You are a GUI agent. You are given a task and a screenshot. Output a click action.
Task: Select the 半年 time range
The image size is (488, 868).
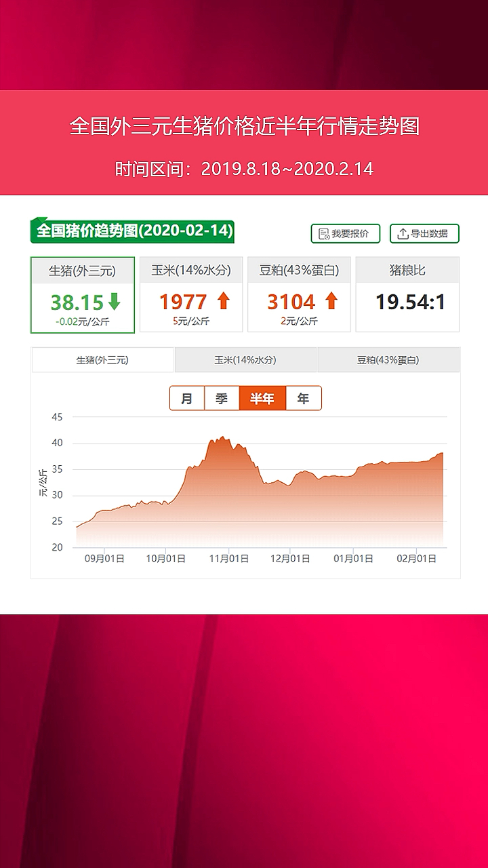262,399
